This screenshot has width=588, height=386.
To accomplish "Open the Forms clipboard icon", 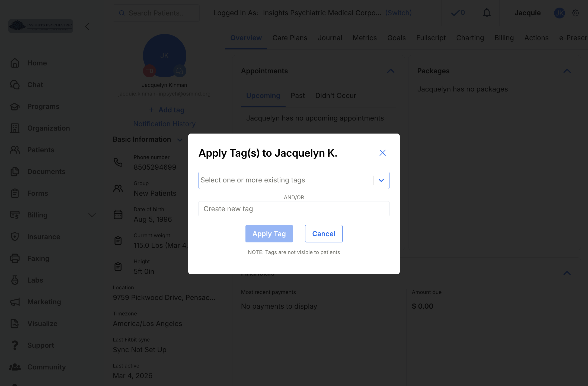I will [15, 193].
